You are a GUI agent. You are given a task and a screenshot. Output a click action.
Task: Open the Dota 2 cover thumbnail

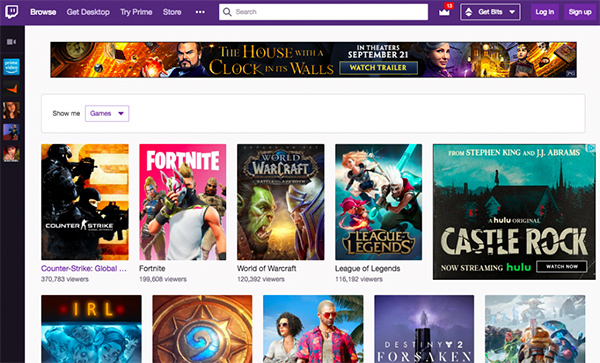(535, 329)
